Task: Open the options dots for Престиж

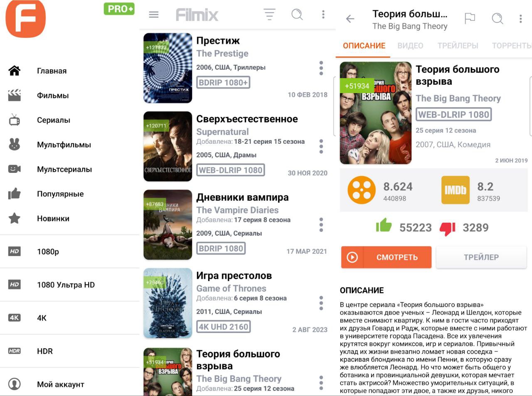Action: point(321,68)
